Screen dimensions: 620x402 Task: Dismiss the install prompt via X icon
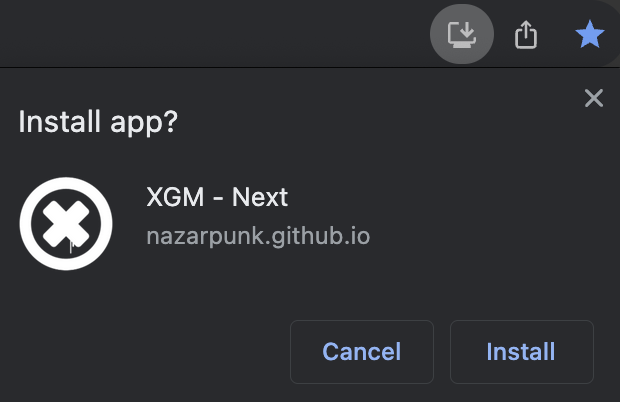point(594,97)
